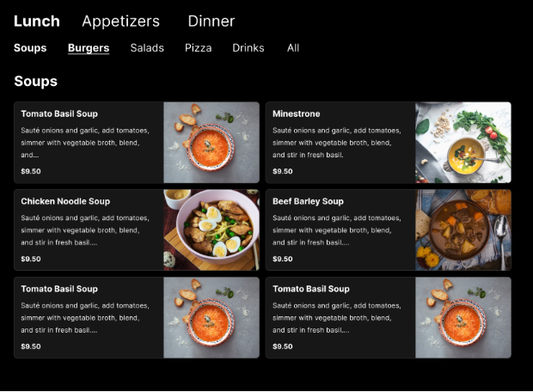Click the Soups section heading
The height and width of the screenshot is (392, 533).
coord(35,82)
